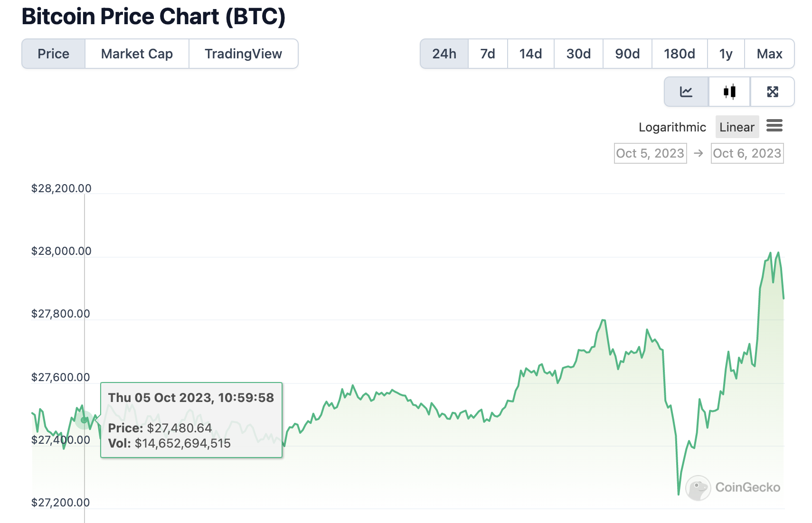The width and height of the screenshot is (812, 523).
Task: Choose the 180d range
Action: coord(679,54)
